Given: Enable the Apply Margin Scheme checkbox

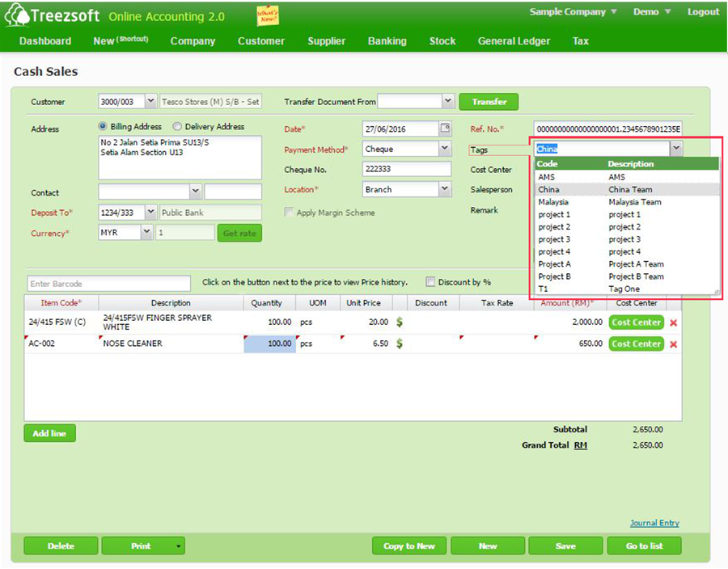Looking at the screenshot, I should (288, 211).
